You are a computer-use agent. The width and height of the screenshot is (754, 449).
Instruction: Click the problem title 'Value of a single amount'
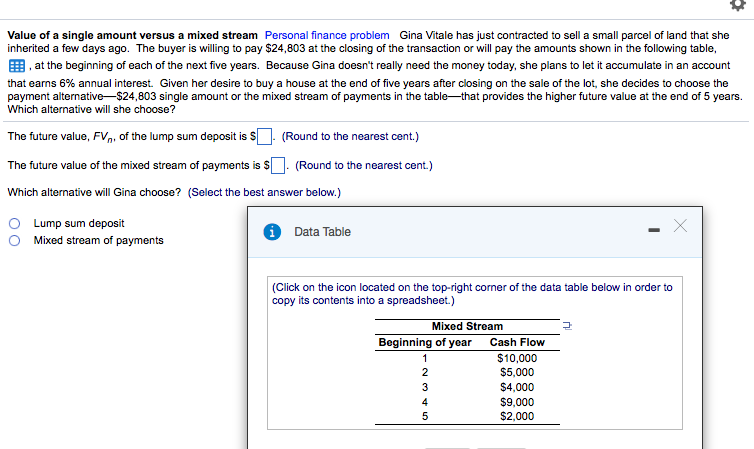pyautogui.click(x=133, y=36)
